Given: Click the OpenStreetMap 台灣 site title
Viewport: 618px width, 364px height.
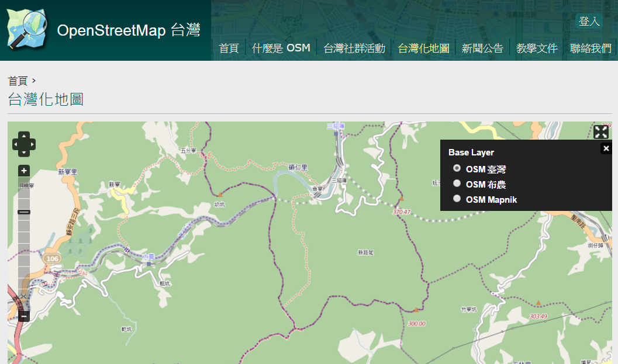Looking at the screenshot, I should pos(129,30).
